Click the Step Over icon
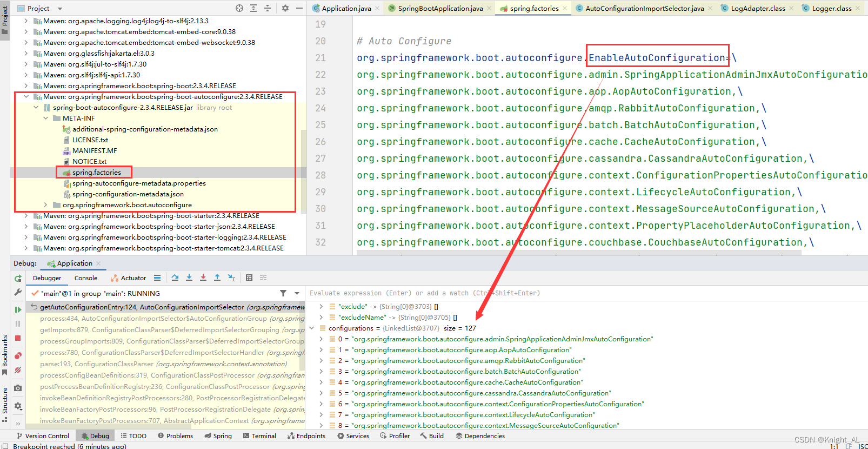 click(x=175, y=278)
